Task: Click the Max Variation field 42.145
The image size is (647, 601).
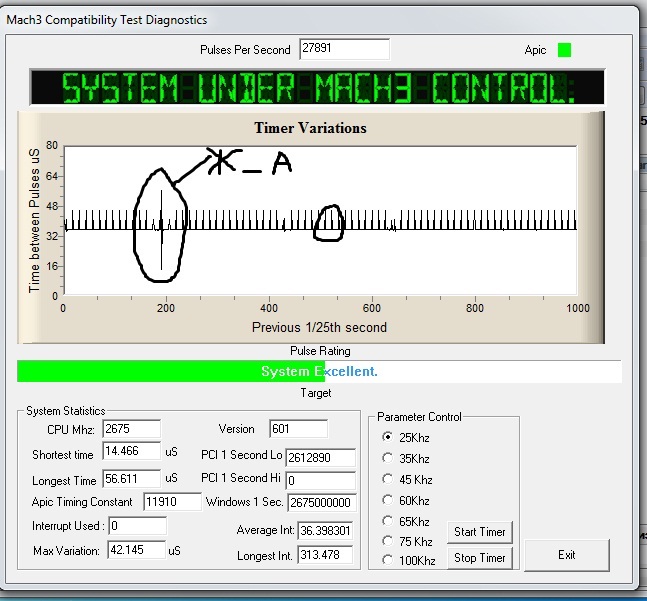Action: pyautogui.click(x=137, y=550)
